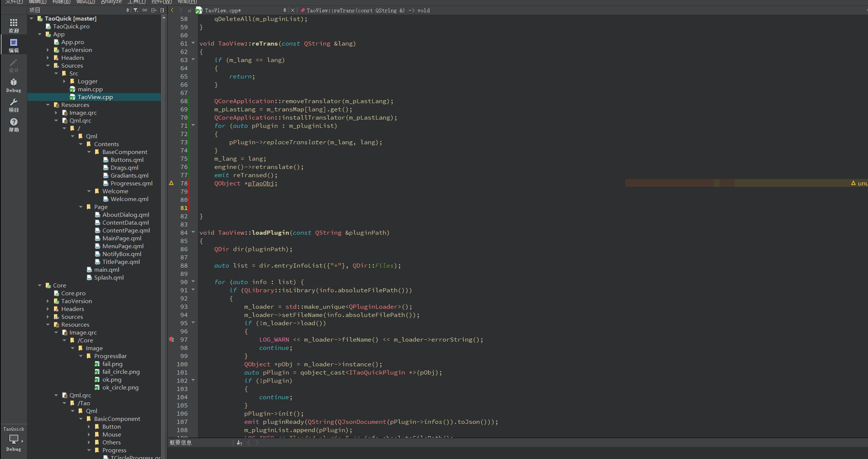Click the synchronize with editor link icon
Image resolution: width=868 pixels, height=459 pixels.
[145, 10]
